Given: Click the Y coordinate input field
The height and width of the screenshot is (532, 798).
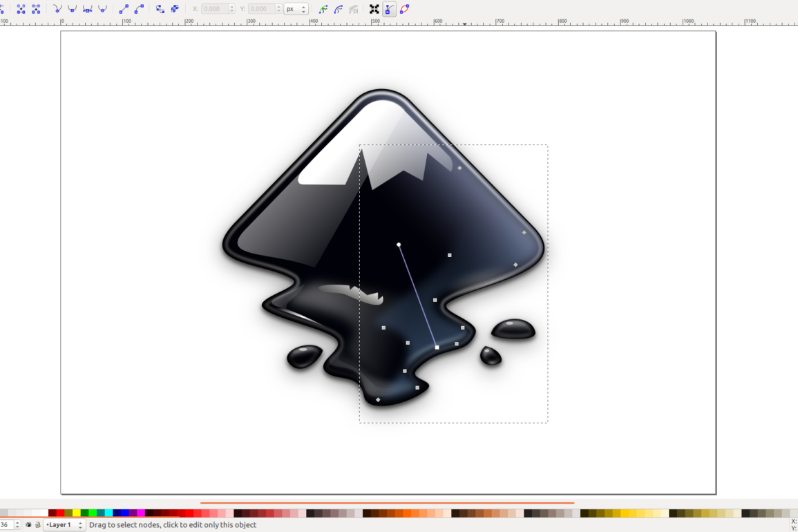Looking at the screenshot, I should (x=262, y=9).
